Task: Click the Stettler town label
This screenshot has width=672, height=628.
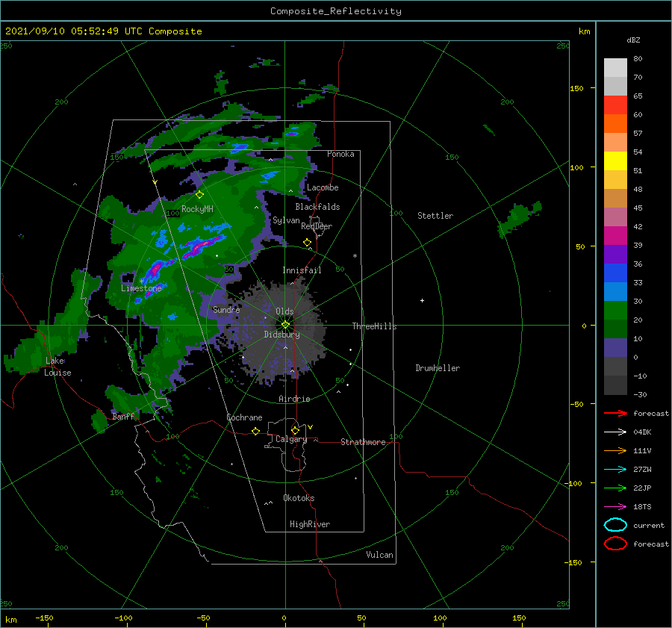Action: [435, 216]
